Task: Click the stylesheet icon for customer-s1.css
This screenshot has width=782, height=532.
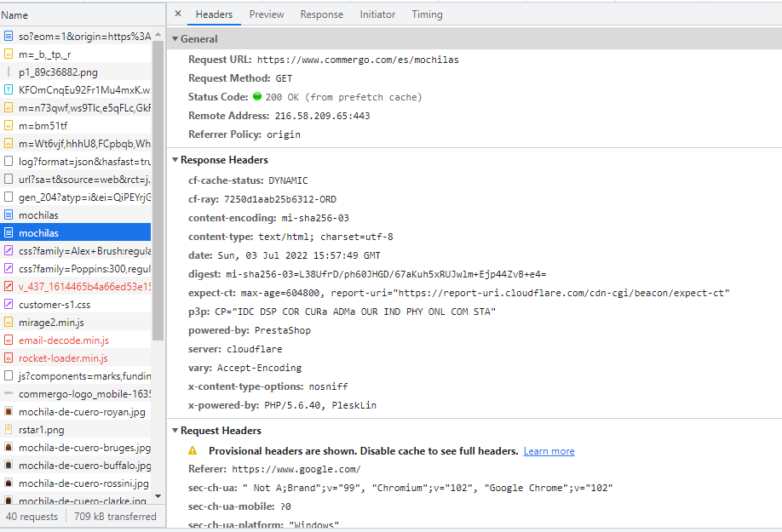Action: tap(9, 305)
